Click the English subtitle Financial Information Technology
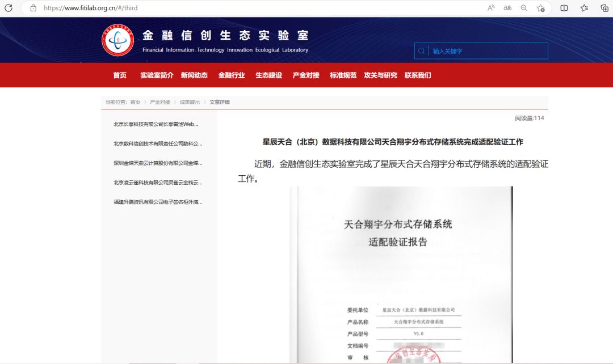613x364 pixels. pos(225,50)
